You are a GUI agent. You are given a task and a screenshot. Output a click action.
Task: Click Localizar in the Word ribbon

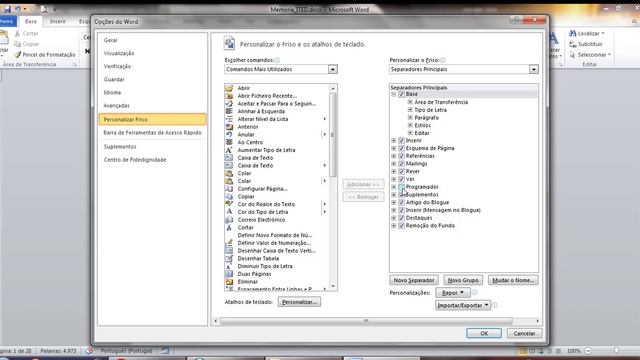click(587, 33)
